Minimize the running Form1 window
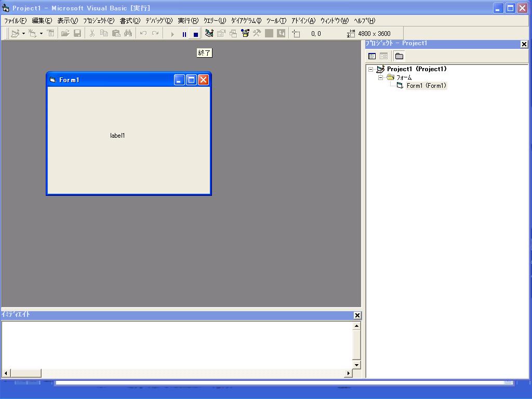 point(179,79)
